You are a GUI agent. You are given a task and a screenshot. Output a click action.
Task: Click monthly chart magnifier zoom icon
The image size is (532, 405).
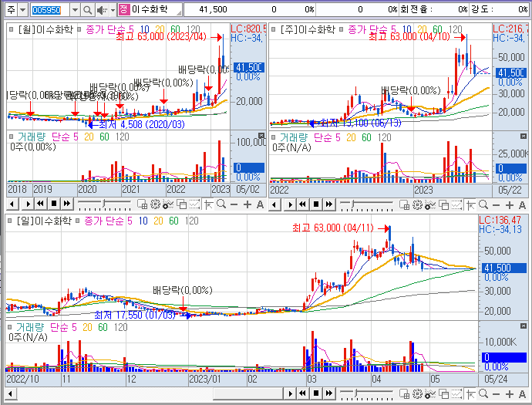pyautogui.click(x=221, y=204)
